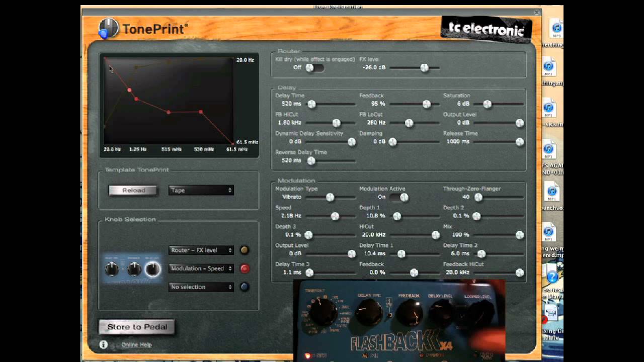Open the Online Help link
Image resolution: width=644 pixels, height=362 pixels.
tap(136, 345)
